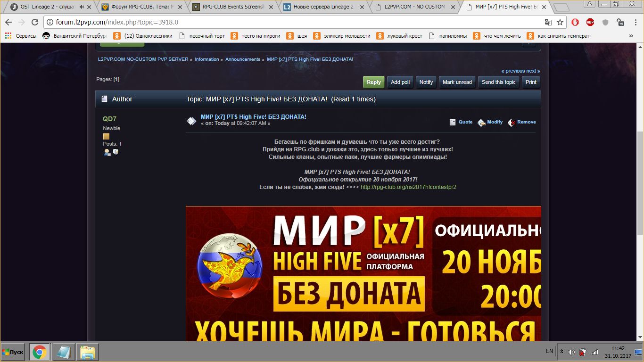Open the Пуск start button

(13, 352)
